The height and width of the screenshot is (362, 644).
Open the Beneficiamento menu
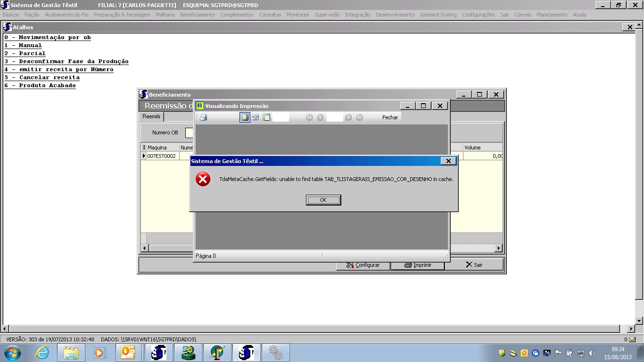[197, 15]
